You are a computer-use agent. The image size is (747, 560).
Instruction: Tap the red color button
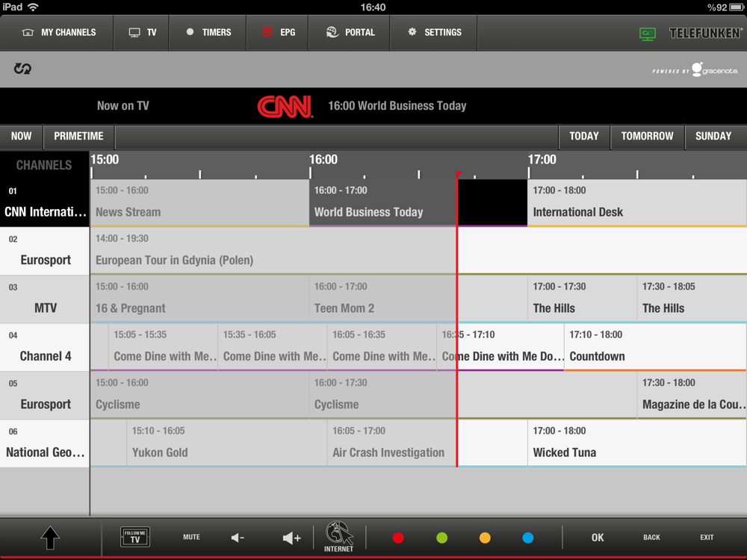tap(398, 538)
